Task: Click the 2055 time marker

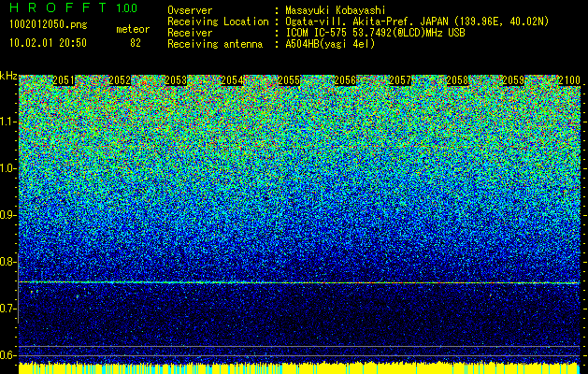Action: click(289, 80)
